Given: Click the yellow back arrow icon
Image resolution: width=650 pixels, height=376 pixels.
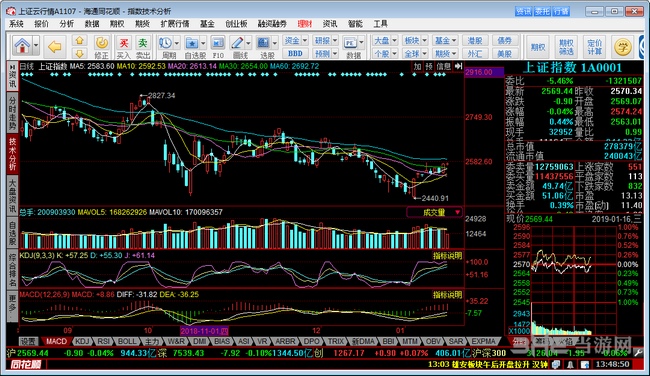Looking at the screenshot, I should coord(55,46).
